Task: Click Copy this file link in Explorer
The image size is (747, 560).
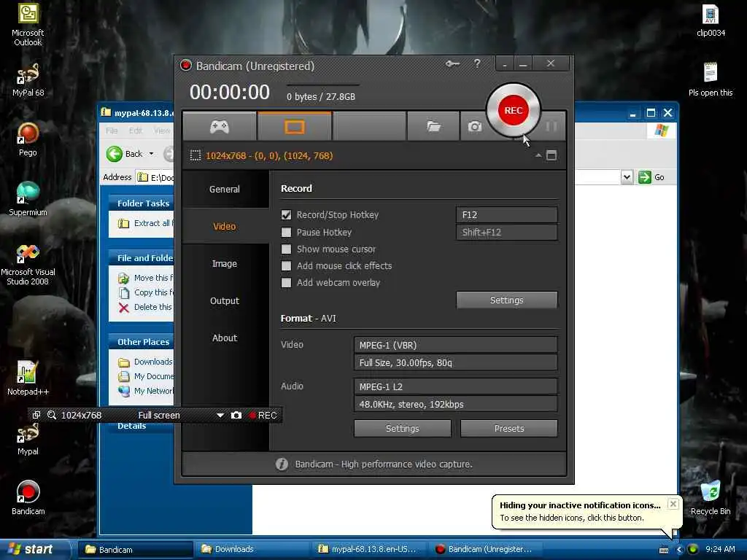Action: point(145,292)
